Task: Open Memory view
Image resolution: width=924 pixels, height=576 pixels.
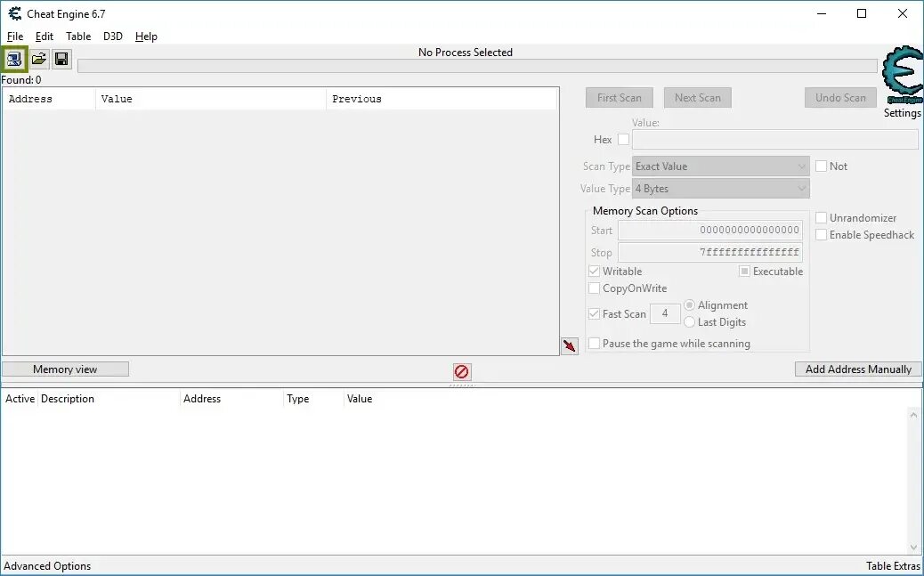Action: pos(65,369)
